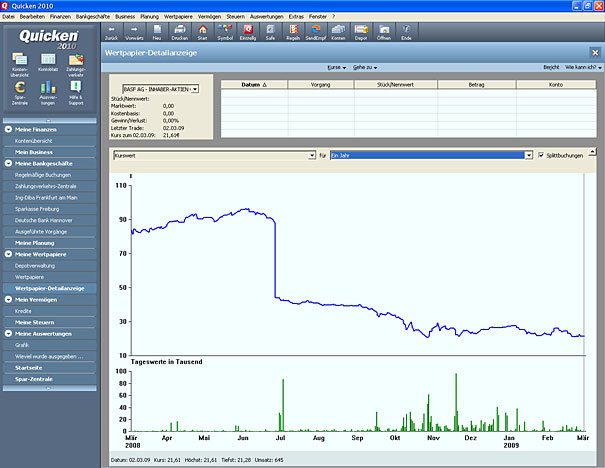605x468 pixels.
Task: Open the BASF AG security dropdown
Action: click(194, 89)
